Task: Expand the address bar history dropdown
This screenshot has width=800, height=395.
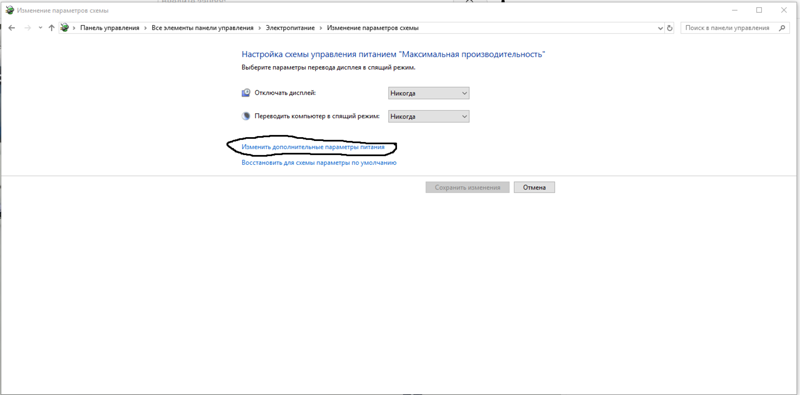Action: point(661,29)
